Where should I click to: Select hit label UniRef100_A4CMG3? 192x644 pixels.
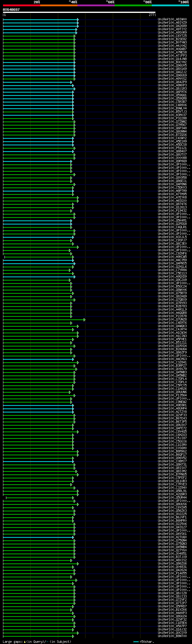click(172, 359)
